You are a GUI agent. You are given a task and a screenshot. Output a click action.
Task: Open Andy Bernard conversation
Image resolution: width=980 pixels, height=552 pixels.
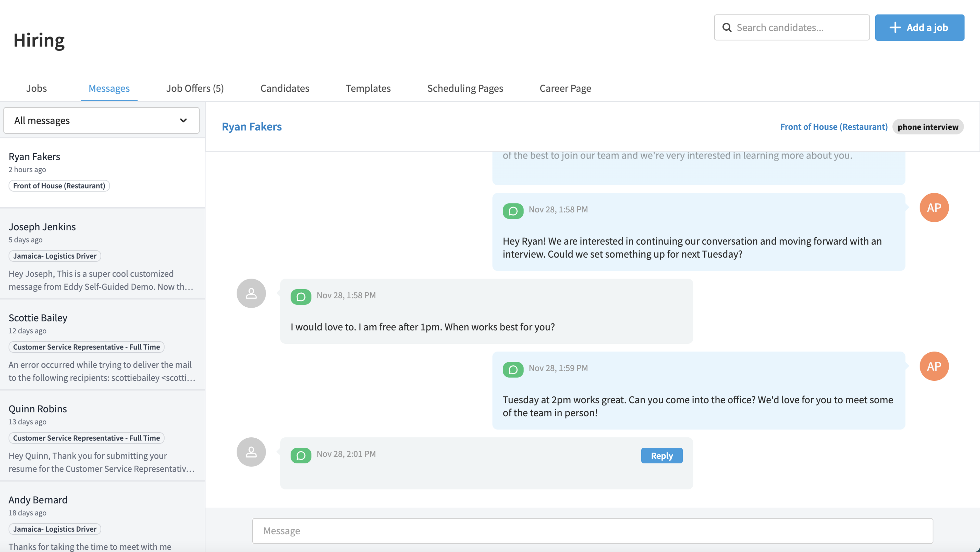coord(102,517)
